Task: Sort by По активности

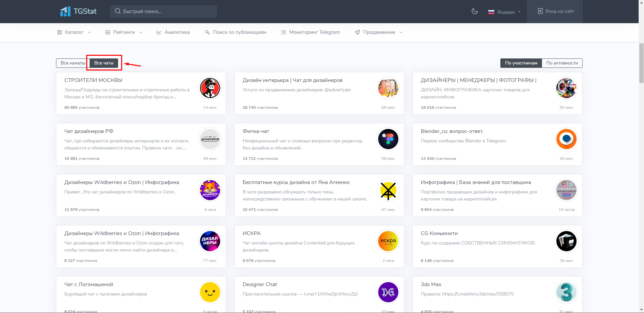Action: (x=562, y=63)
